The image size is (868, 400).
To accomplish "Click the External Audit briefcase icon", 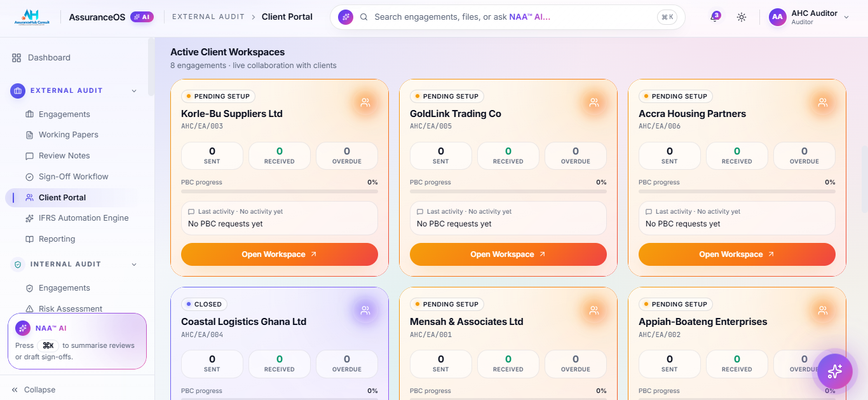I will pyautogui.click(x=18, y=91).
